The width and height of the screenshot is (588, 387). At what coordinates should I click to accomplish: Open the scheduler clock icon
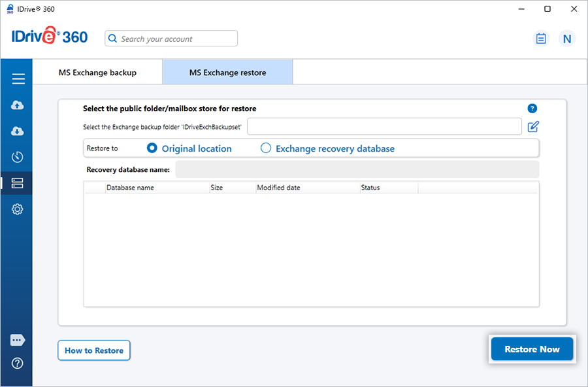18,157
